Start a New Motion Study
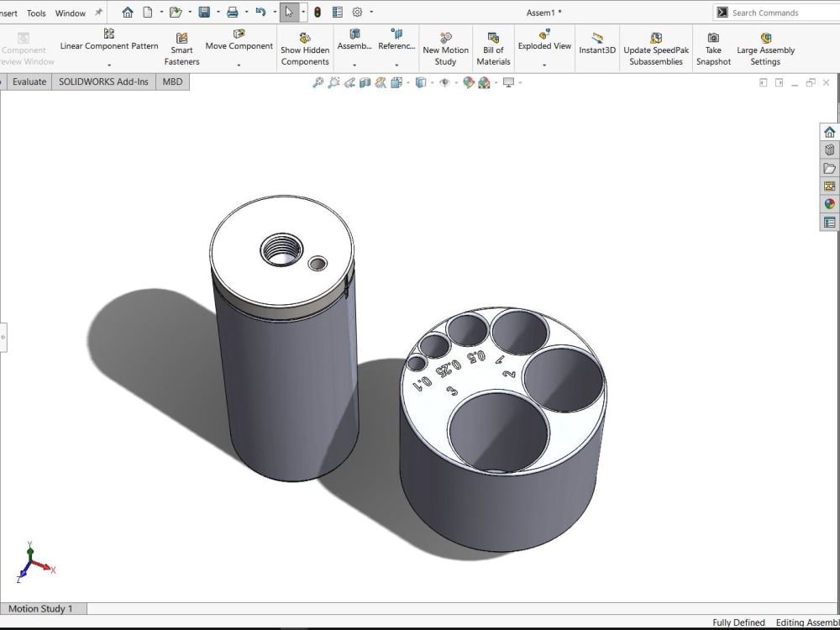The height and width of the screenshot is (630, 840). click(446, 48)
